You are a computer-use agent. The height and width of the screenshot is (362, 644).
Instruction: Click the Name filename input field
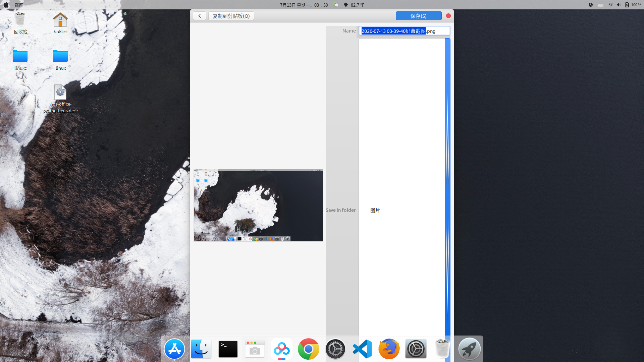[x=404, y=31]
